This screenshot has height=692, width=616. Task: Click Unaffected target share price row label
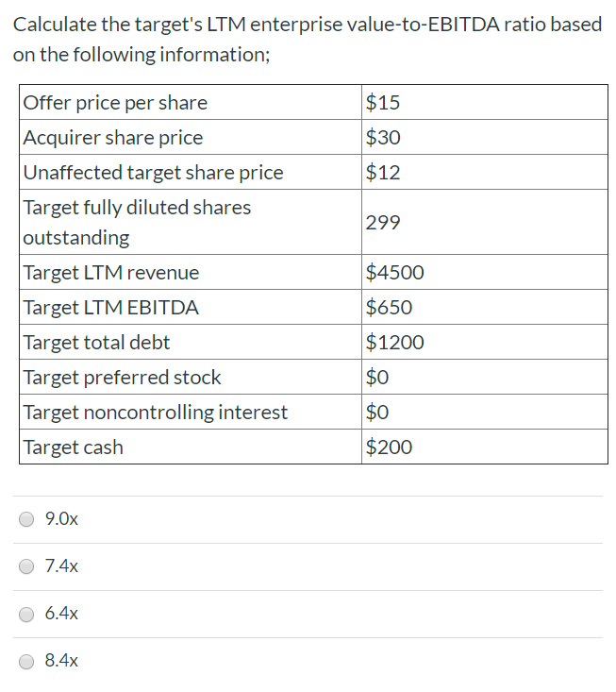(153, 172)
